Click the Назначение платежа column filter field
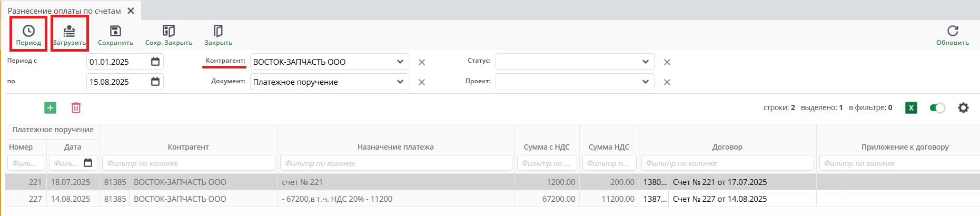Image resolution: width=980 pixels, height=216 pixels. (395, 163)
